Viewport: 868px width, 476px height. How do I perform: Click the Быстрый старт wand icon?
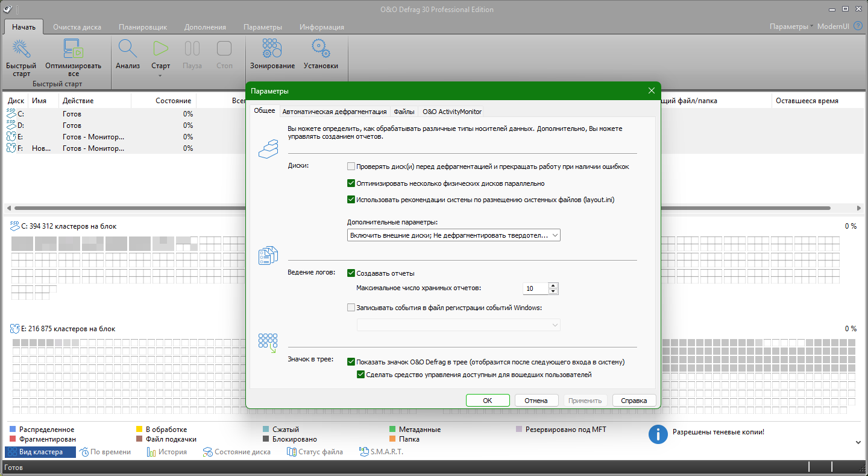pos(21,49)
